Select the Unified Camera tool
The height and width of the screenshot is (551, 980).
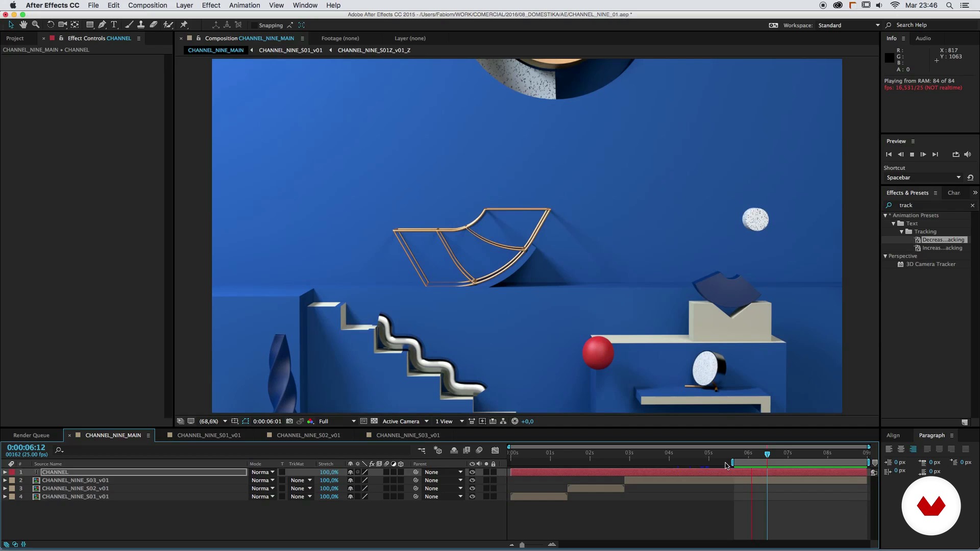tap(62, 24)
